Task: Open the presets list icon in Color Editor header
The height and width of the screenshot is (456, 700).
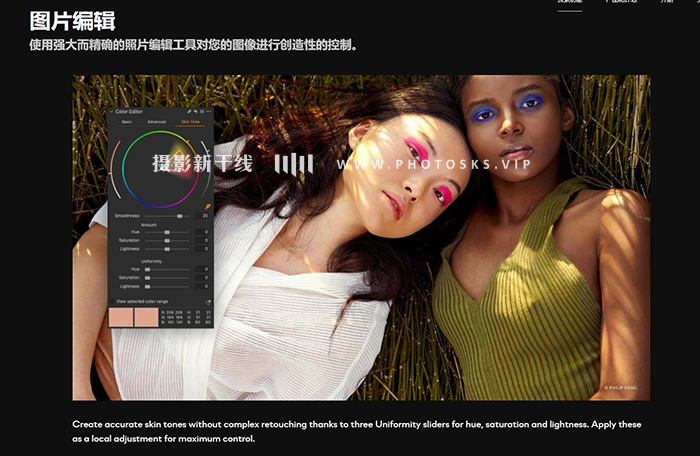Action: (202, 111)
